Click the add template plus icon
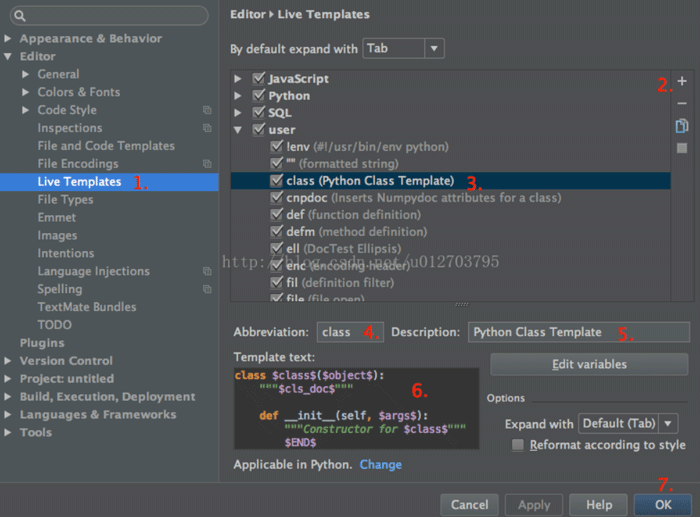Screen dimensions: 700x517 [682, 81]
